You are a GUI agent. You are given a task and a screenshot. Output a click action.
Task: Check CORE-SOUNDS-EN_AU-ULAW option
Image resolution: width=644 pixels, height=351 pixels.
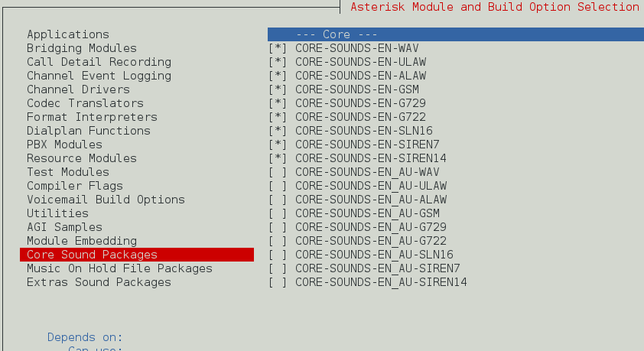(278, 186)
